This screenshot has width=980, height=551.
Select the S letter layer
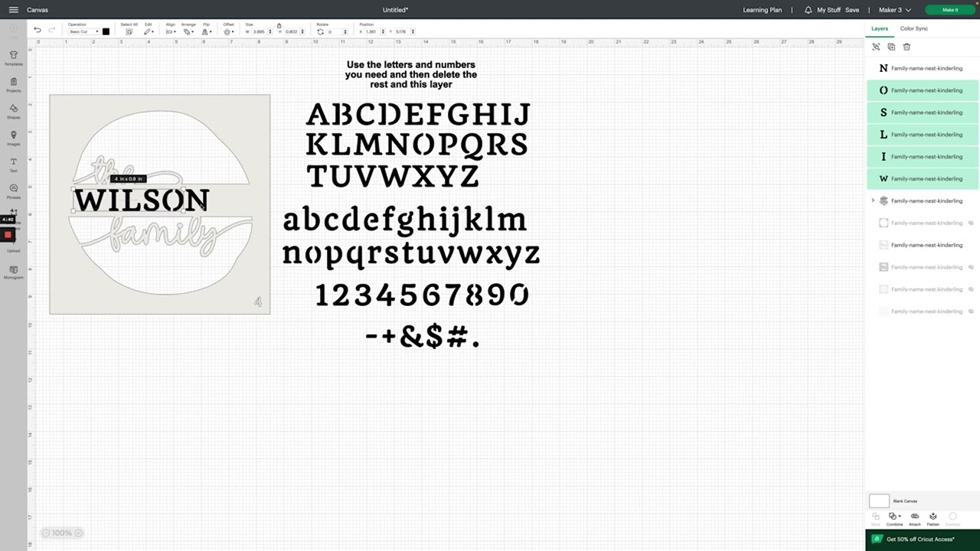(x=923, y=112)
